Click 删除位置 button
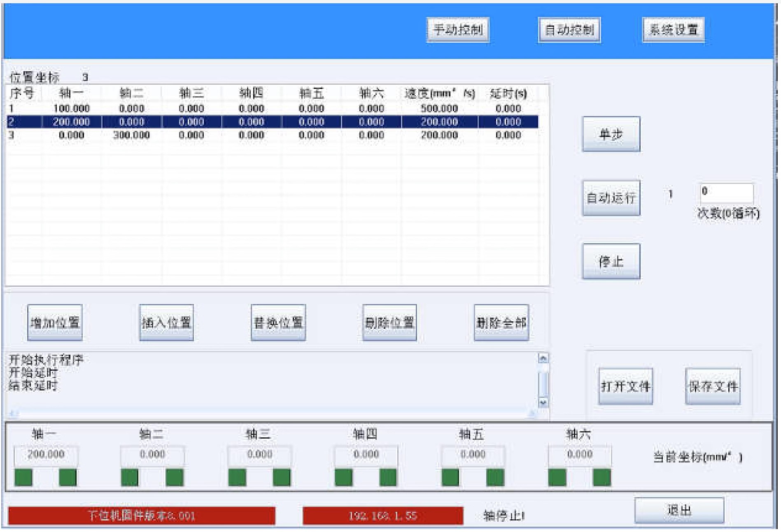 389,323
